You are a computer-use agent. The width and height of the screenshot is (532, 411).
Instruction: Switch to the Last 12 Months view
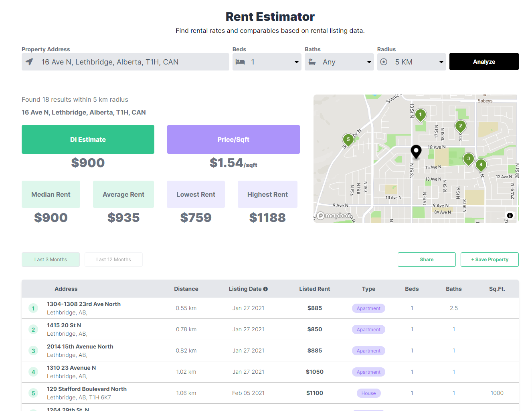(x=113, y=259)
